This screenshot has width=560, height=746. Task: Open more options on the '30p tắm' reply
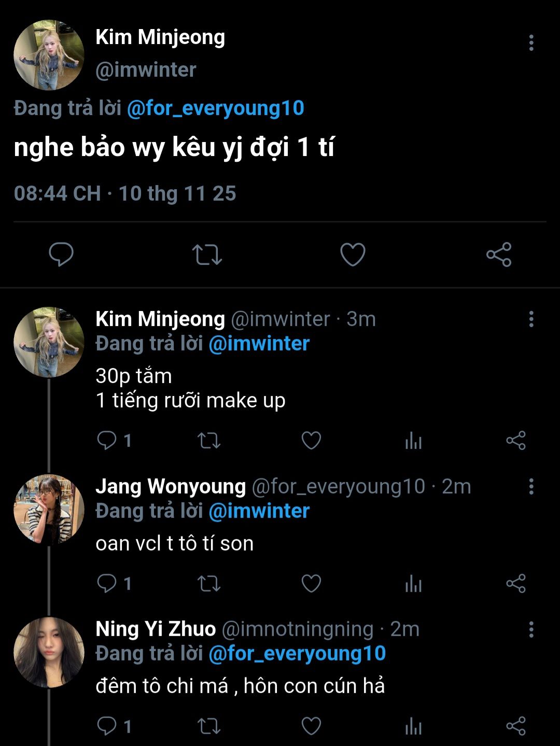pos(531,319)
